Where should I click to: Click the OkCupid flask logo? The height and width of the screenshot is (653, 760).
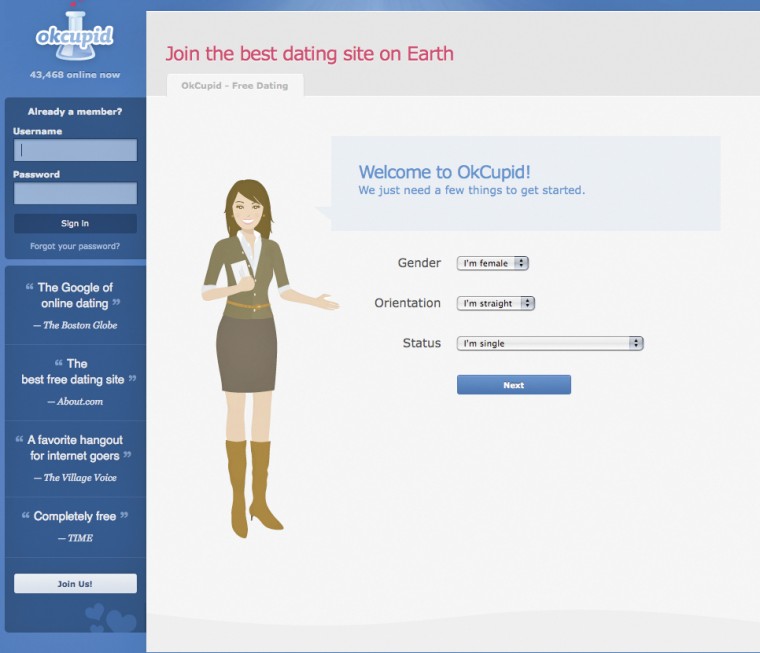click(x=74, y=36)
